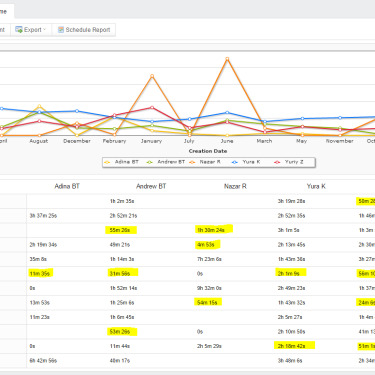This screenshot has height=375, width=375.
Task: Toggle Nazar R series in legend
Action: pyautogui.click(x=205, y=162)
